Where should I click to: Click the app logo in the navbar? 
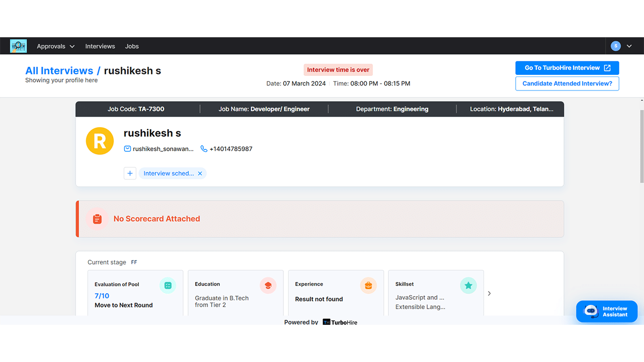[x=18, y=46]
